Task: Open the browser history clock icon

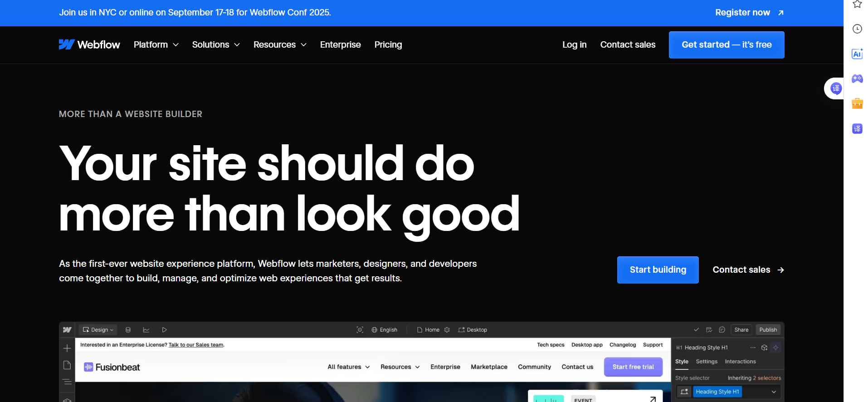Action: [857, 29]
